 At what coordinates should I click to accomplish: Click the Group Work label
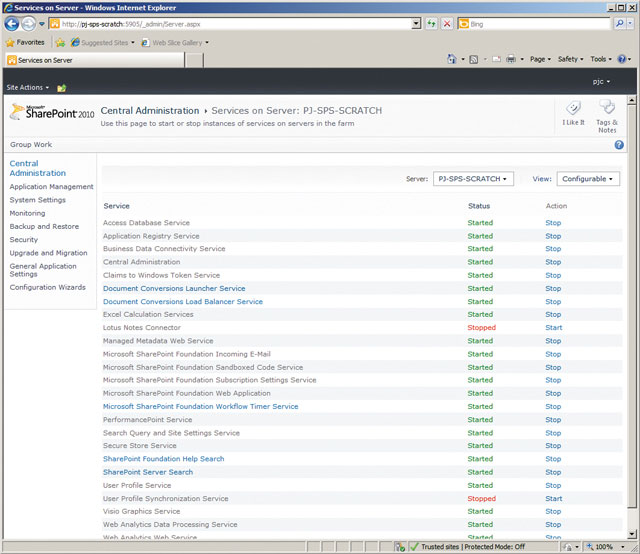click(x=31, y=145)
